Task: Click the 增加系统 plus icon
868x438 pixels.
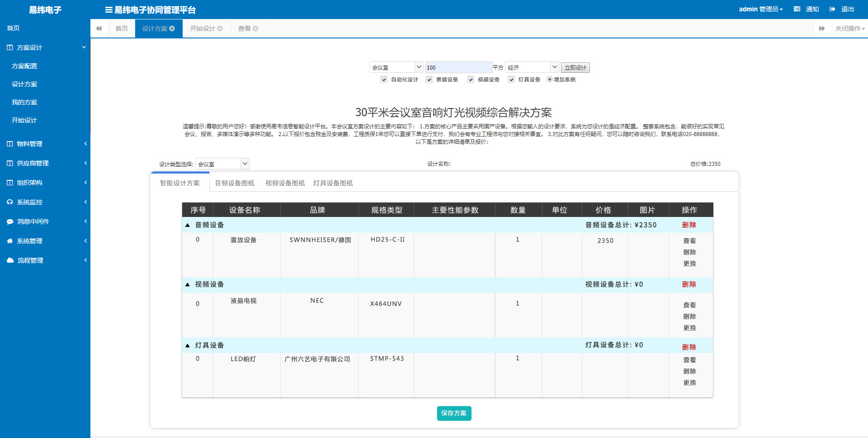Action: (550, 80)
